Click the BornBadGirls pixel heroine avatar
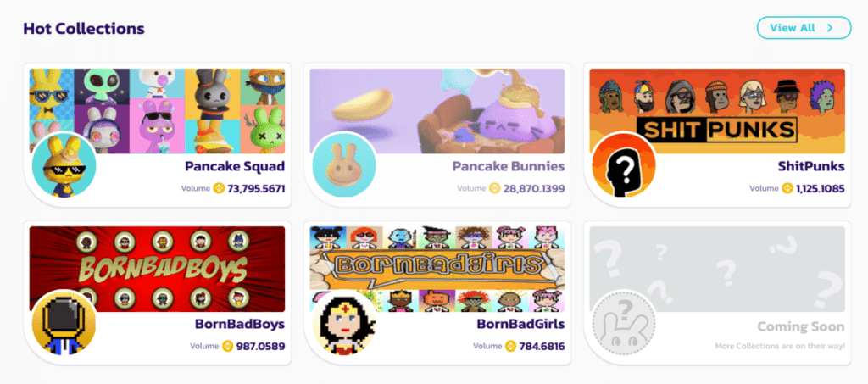 [344, 323]
